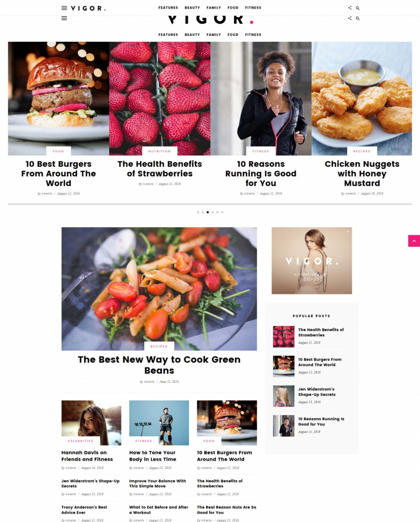Click the search icon in sticky header
This screenshot has width=420, height=522.
(358, 8)
